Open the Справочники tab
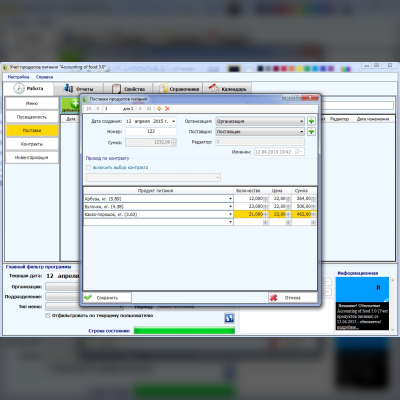The image size is (400, 400). point(178,89)
